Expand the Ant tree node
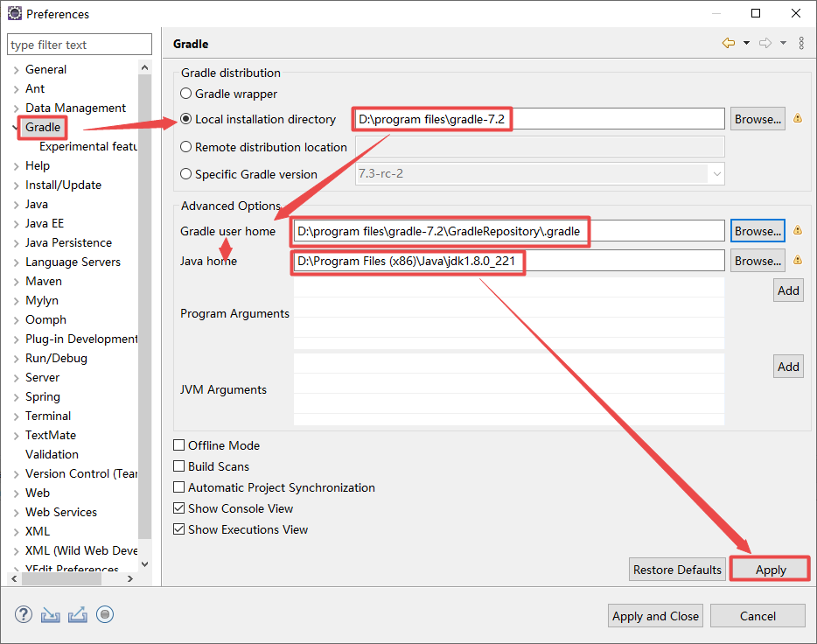Viewport: 817px width, 644px height. coord(16,89)
